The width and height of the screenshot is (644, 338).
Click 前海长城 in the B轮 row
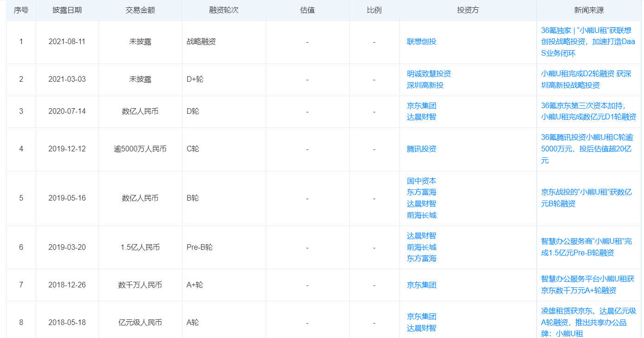[x=422, y=215]
